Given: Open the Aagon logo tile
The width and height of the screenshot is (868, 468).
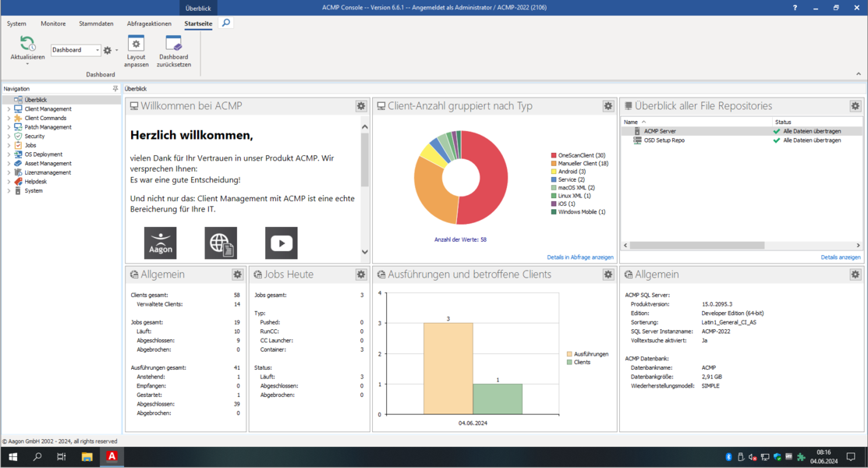Looking at the screenshot, I should pyautogui.click(x=160, y=243).
